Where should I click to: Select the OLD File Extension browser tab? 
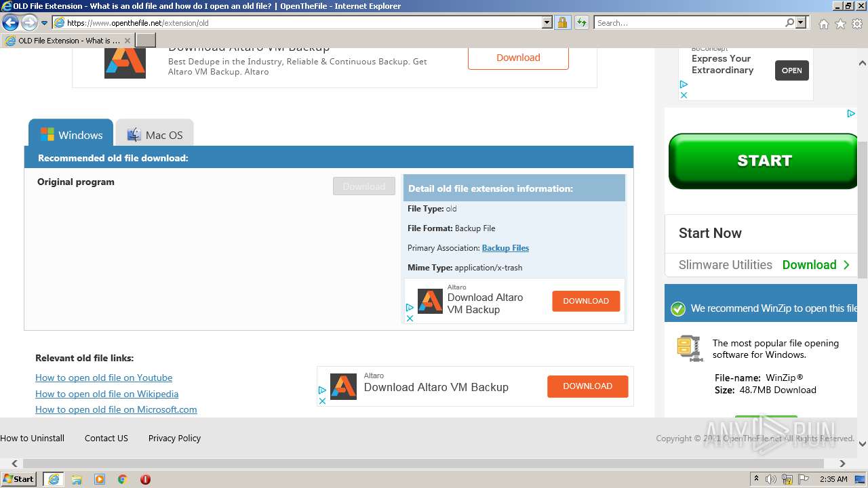68,41
